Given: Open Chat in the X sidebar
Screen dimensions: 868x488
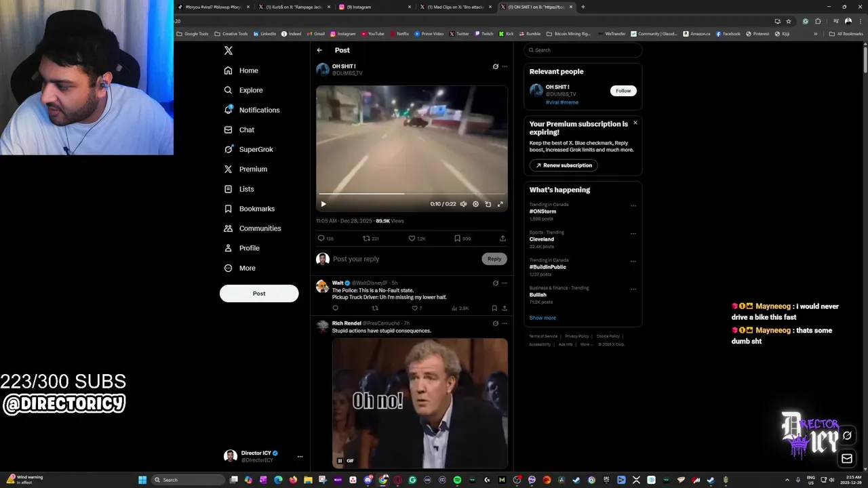Looking at the screenshot, I should [239, 129].
